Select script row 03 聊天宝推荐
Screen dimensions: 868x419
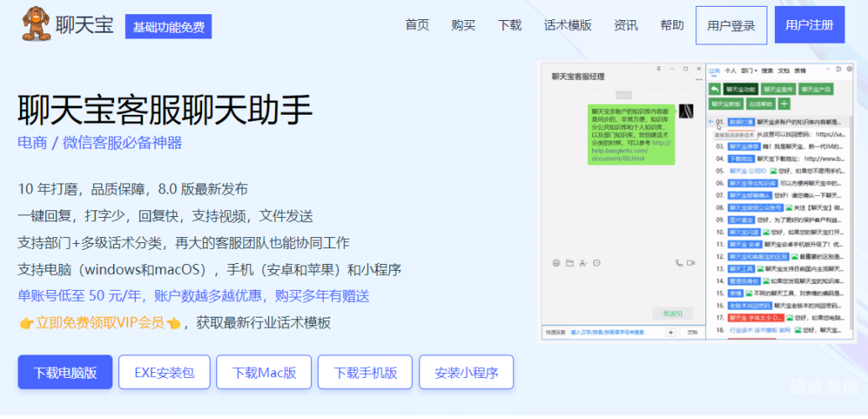(x=781, y=147)
